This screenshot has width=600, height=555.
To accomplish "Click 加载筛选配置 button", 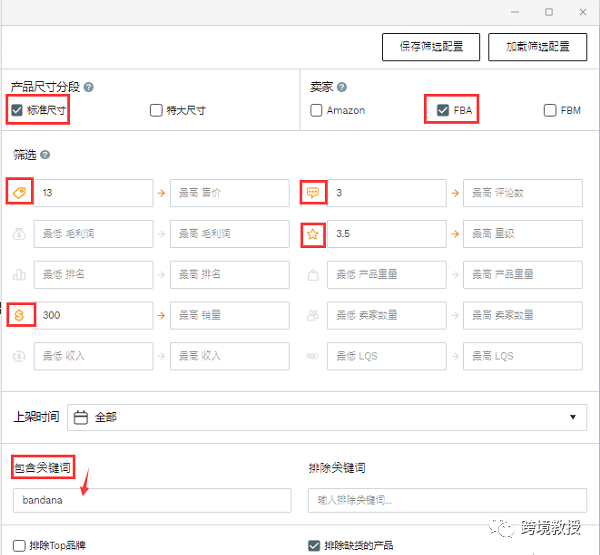I will coord(538,47).
